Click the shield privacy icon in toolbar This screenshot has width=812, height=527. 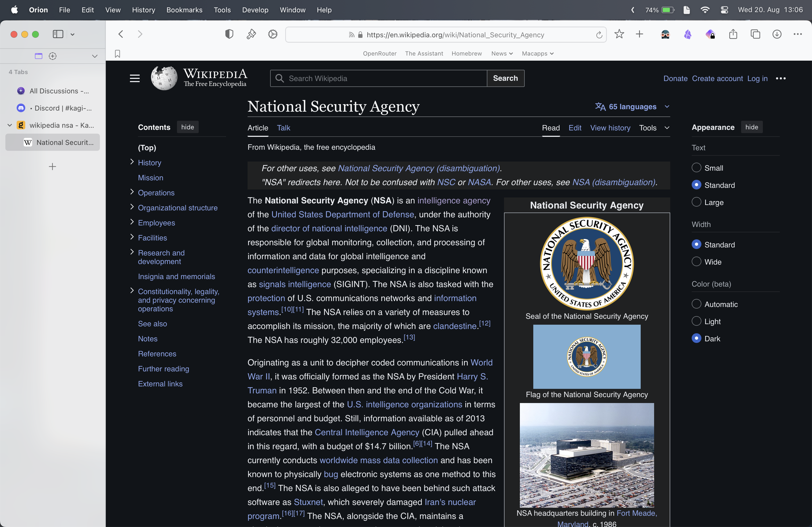tap(229, 34)
